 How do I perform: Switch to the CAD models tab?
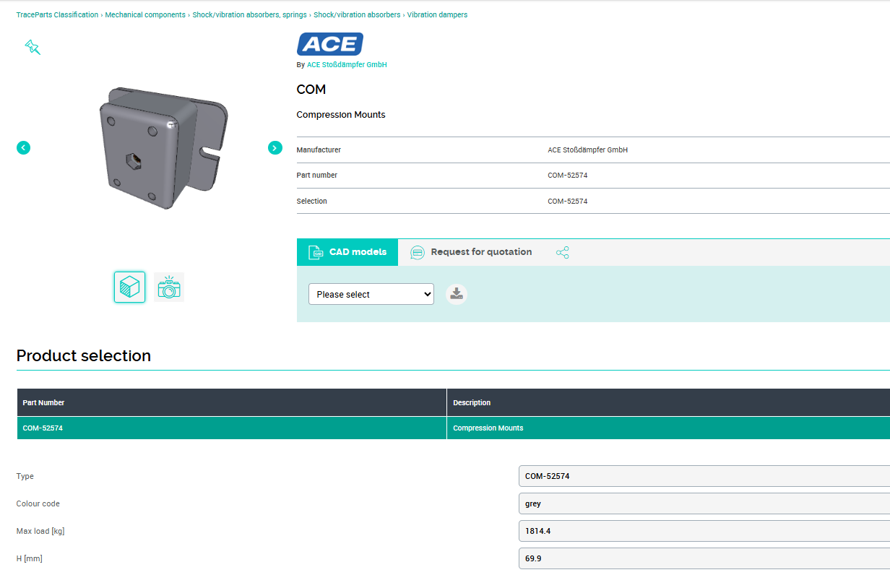(x=347, y=252)
